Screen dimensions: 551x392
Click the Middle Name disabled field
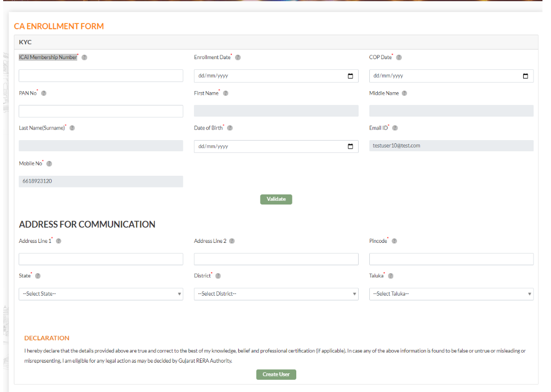pos(451,111)
